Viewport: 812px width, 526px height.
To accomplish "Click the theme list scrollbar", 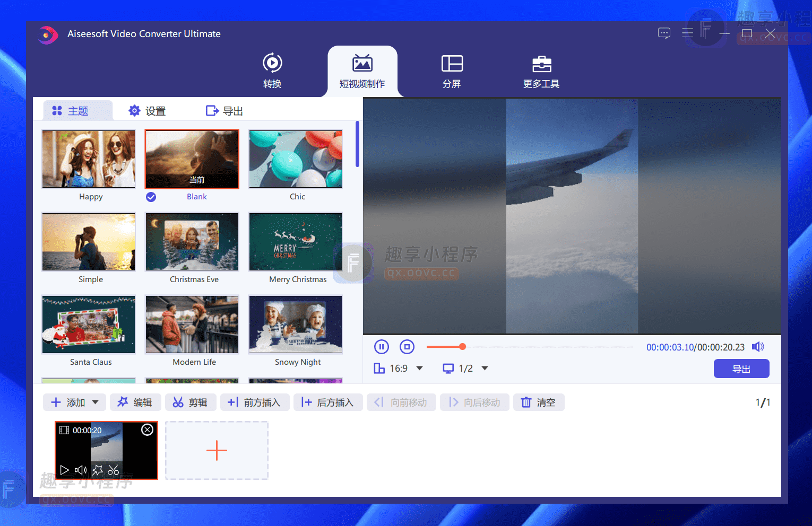I will (x=358, y=144).
